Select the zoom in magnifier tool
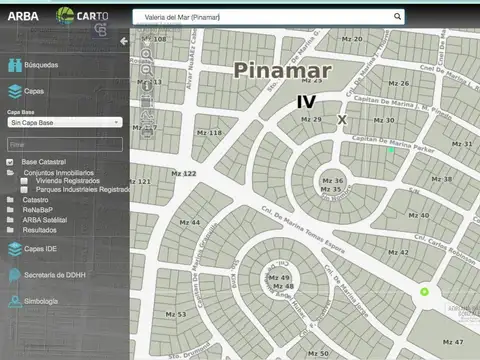 (147, 54)
